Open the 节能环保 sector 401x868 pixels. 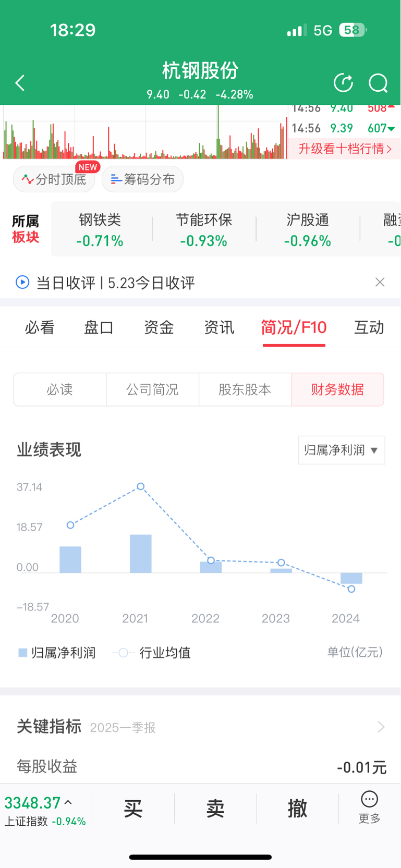[x=203, y=230]
